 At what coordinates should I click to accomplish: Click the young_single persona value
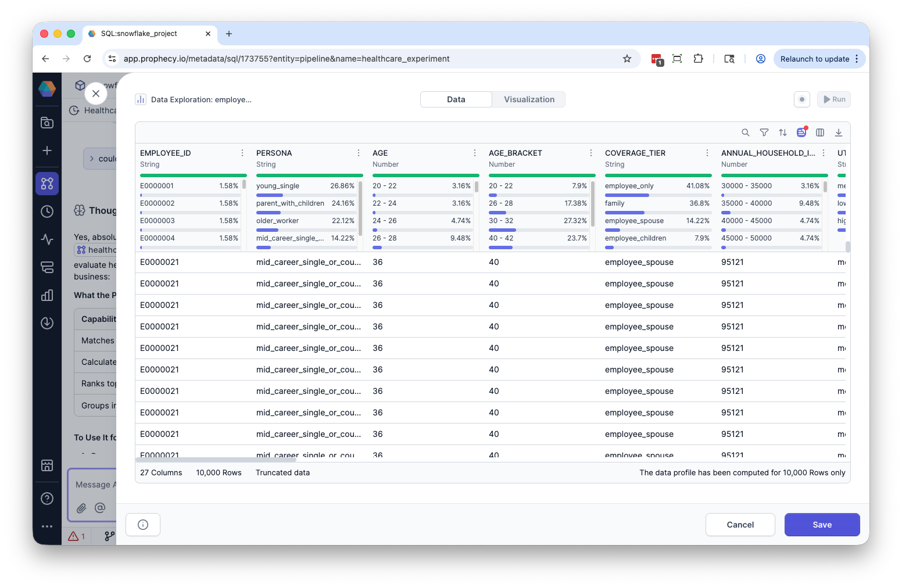point(278,186)
